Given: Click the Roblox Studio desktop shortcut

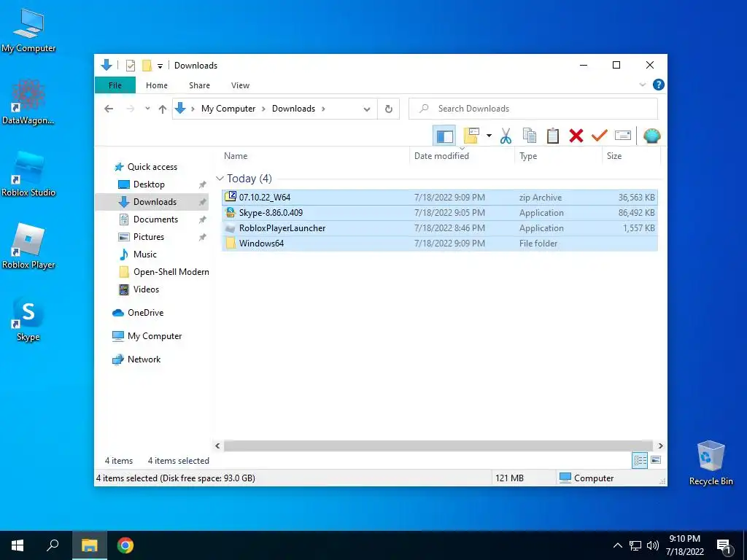Looking at the screenshot, I should click(x=28, y=174).
